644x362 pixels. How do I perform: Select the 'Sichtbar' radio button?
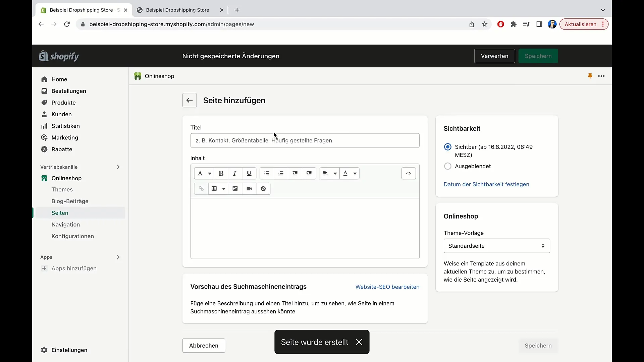pos(448,147)
